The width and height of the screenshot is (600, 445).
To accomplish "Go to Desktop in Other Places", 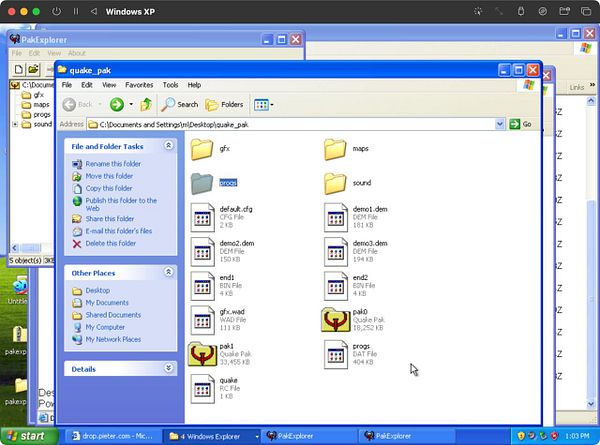I will tap(98, 290).
